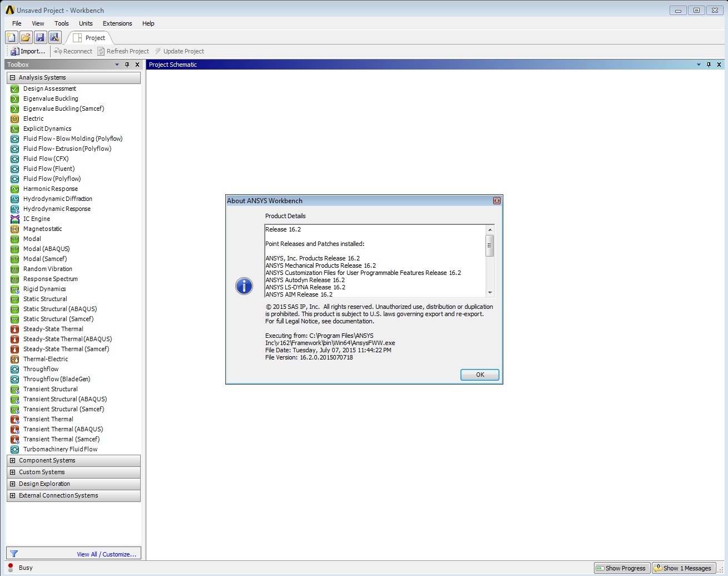Select Fluid Flow (Polyflow) entry
Image resolution: width=728 pixels, height=576 pixels.
pos(52,179)
